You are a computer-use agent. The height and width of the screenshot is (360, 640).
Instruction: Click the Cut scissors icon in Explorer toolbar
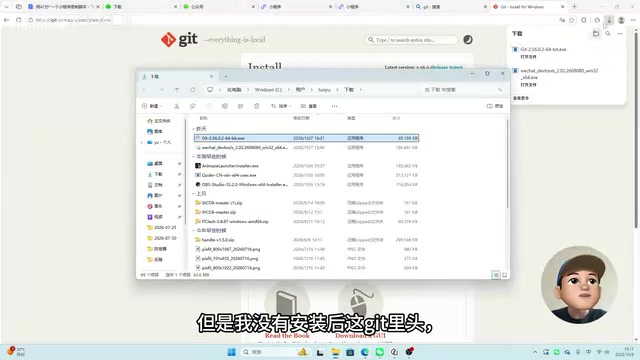tap(176, 106)
